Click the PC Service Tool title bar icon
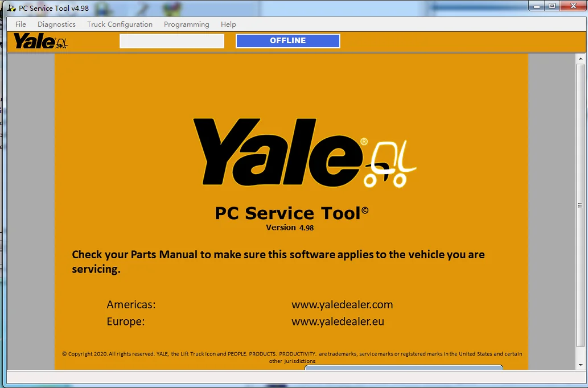588x388 pixels. pyautogui.click(x=11, y=8)
